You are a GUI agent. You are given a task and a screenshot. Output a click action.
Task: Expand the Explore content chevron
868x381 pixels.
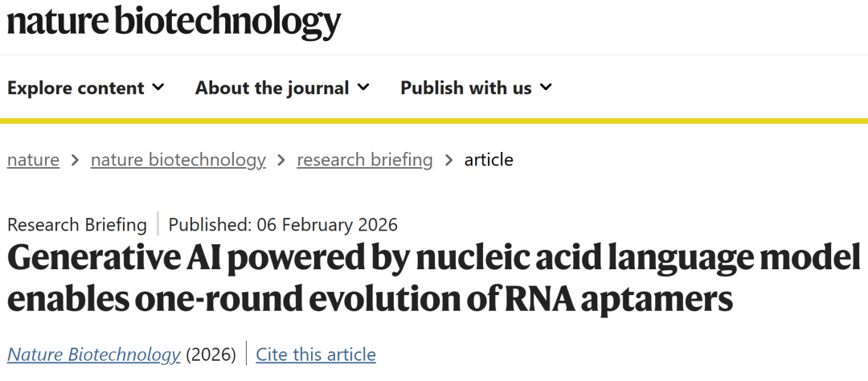(158, 87)
